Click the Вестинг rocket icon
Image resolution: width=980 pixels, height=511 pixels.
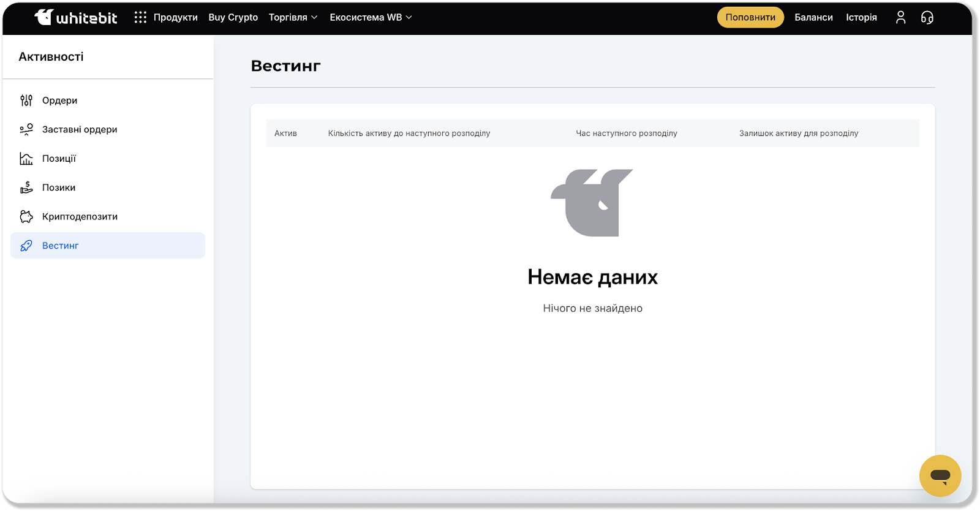[x=26, y=246]
